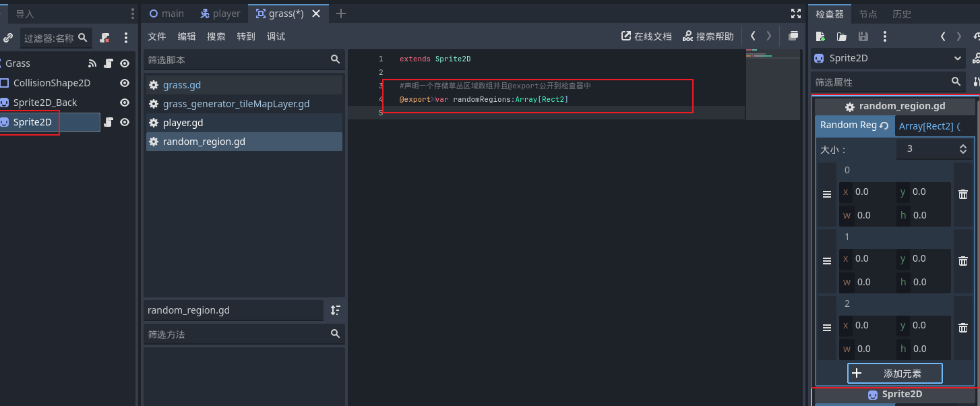This screenshot has width=980, height=406.
Task: Delete array element 2
Action: coord(963,328)
